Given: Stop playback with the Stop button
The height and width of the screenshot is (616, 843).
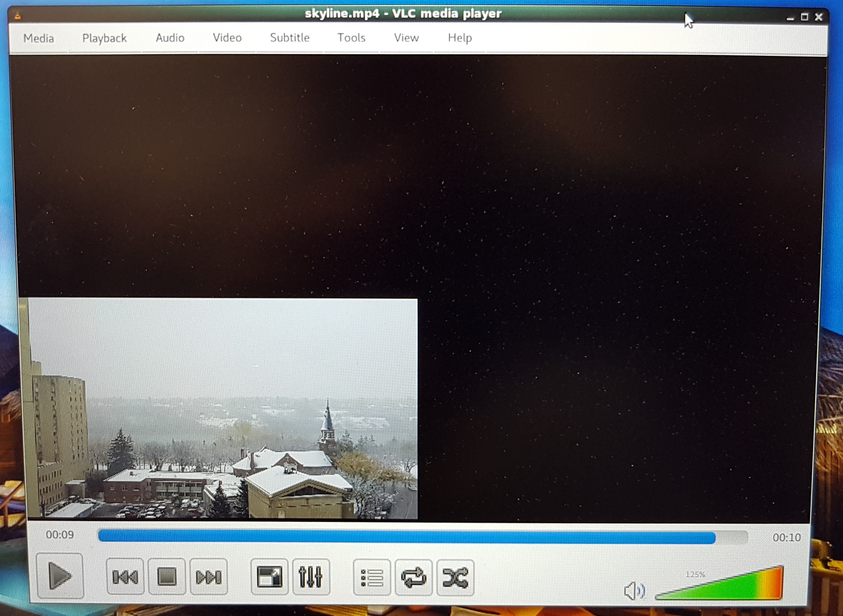Looking at the screenshot, I should pyautogui.click(x=167, y=577).
